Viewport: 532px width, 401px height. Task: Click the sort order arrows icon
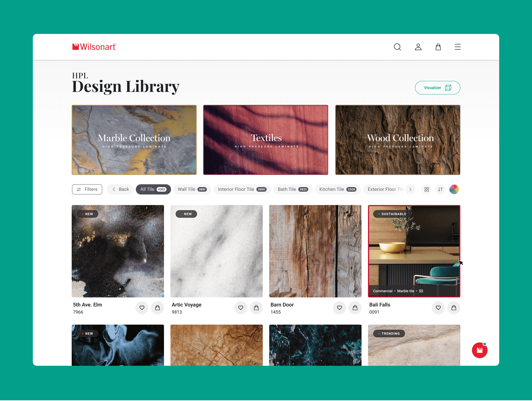click(440, 189)
